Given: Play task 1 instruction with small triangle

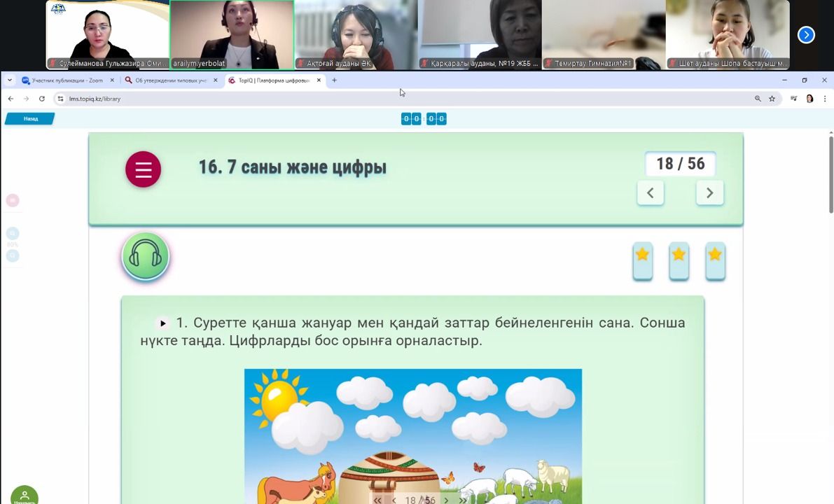Looking at the screenshot, I should coord(163,323).
